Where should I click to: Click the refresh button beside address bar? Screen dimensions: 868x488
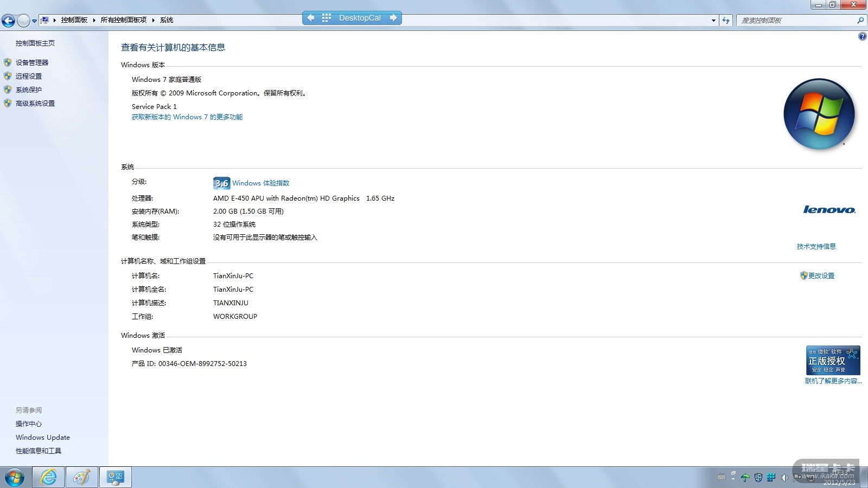(726, 21)
